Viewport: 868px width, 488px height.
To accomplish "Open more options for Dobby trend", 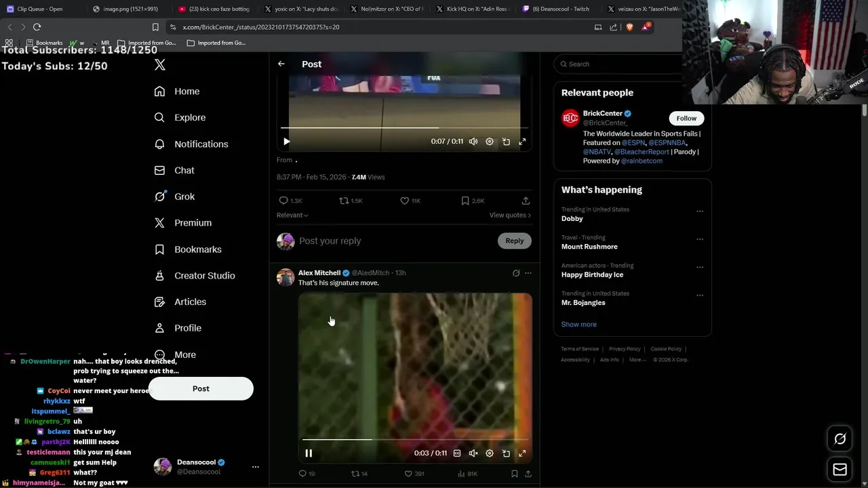I will tap(700, 211).
